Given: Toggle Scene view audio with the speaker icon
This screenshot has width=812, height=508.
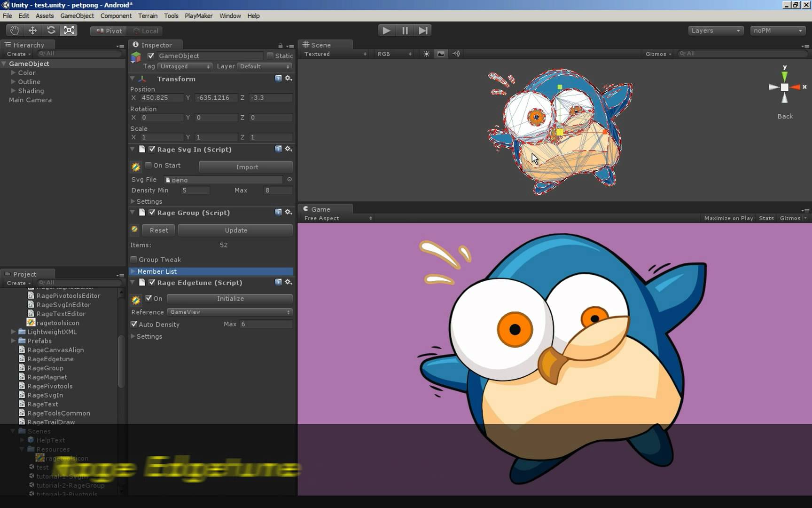Looking at the screenshot, I should tap(455, 54).
